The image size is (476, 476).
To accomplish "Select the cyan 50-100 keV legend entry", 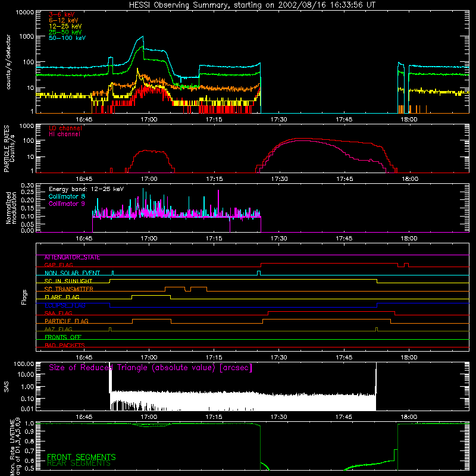I will point(67,38).
